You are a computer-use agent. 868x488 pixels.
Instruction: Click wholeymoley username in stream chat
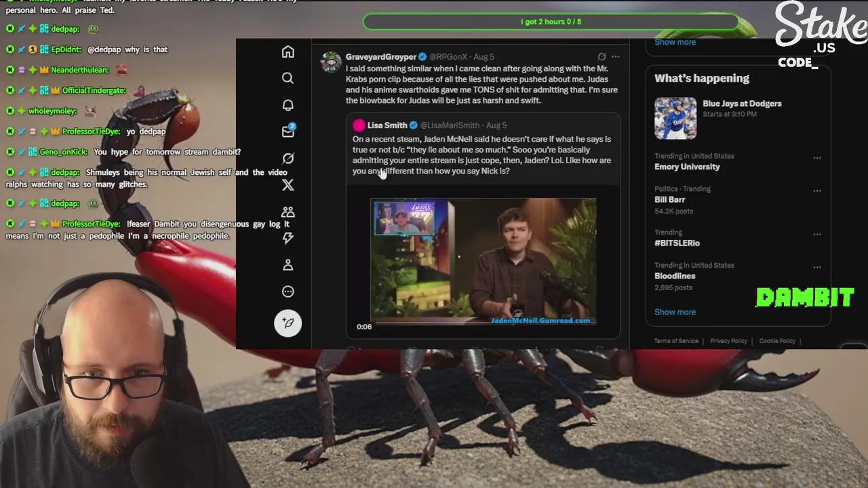[x=53, y=110]
